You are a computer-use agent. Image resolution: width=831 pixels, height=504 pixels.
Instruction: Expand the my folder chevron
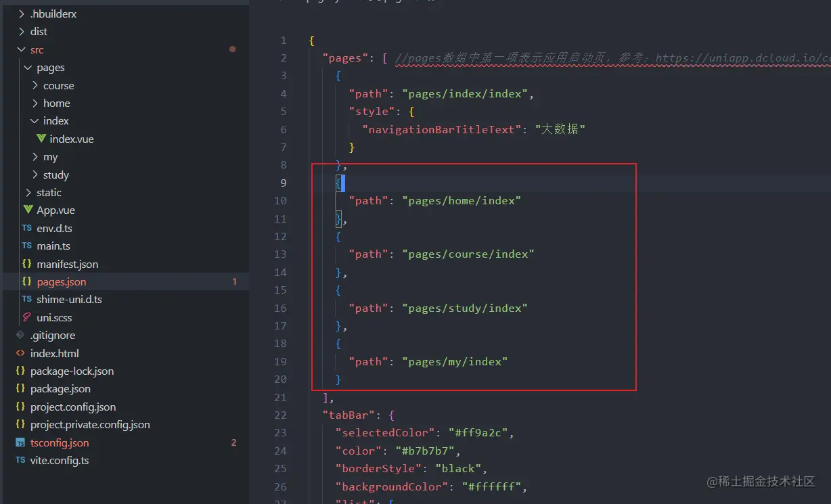[35, 157]
